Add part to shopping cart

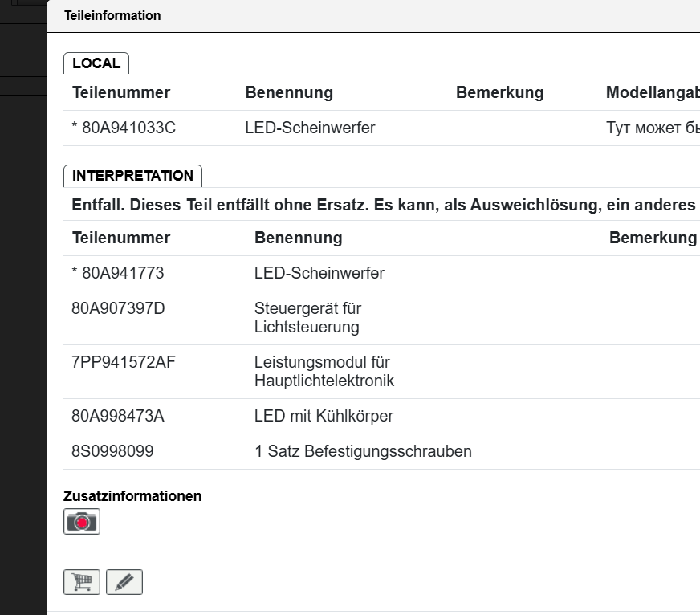pos(82,582)
